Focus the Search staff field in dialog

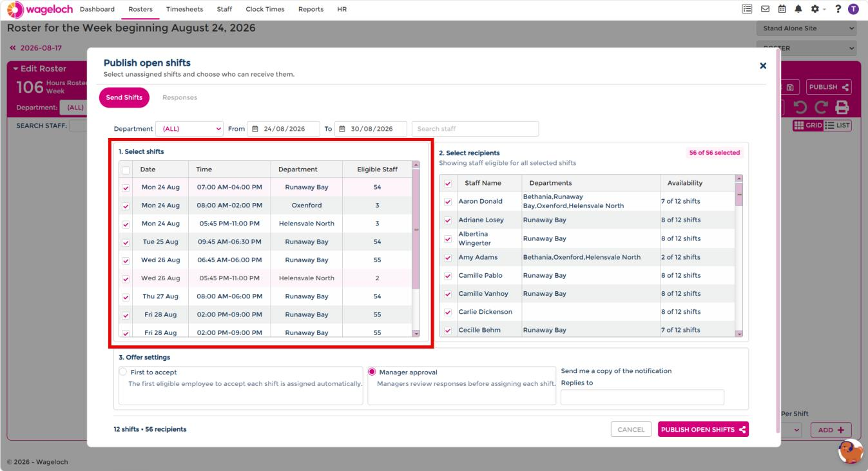click(475, 129)
